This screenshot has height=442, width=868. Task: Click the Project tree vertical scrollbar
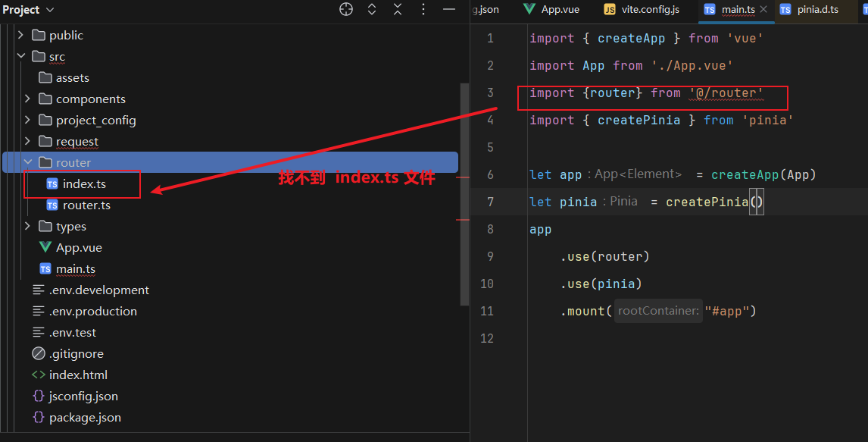tap(464, 194)
